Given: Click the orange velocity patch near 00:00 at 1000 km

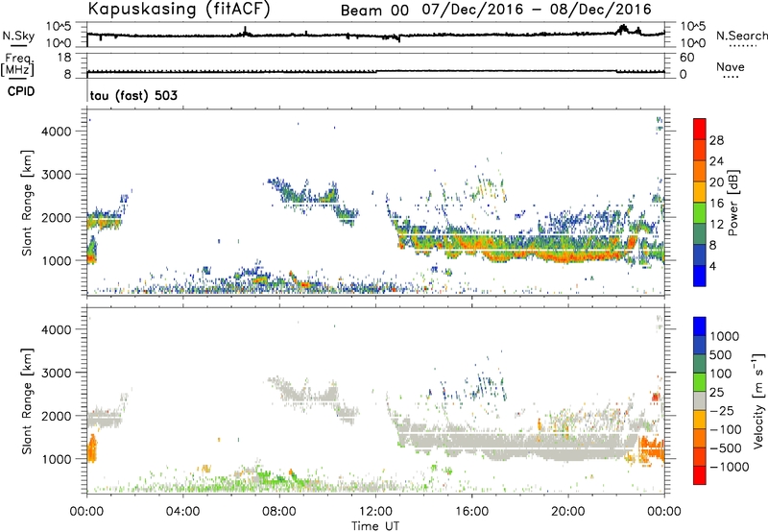Looking at the screenshot, I should tap(92, 448).
